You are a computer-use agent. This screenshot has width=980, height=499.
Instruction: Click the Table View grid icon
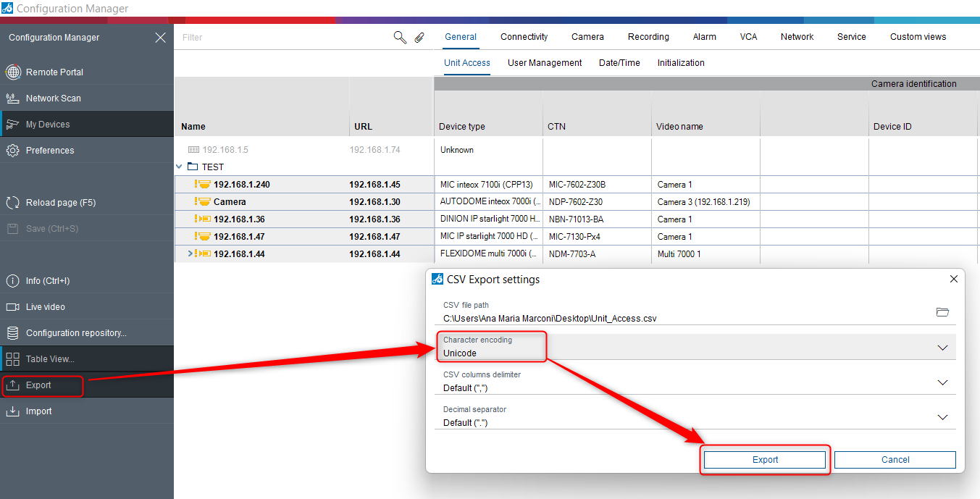click(12, 359)
